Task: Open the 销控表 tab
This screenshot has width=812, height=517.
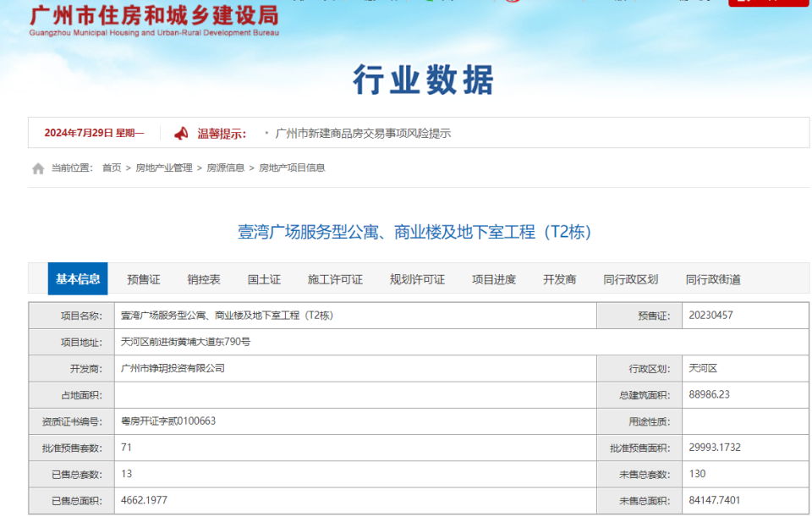Action: tap(203, 278)
